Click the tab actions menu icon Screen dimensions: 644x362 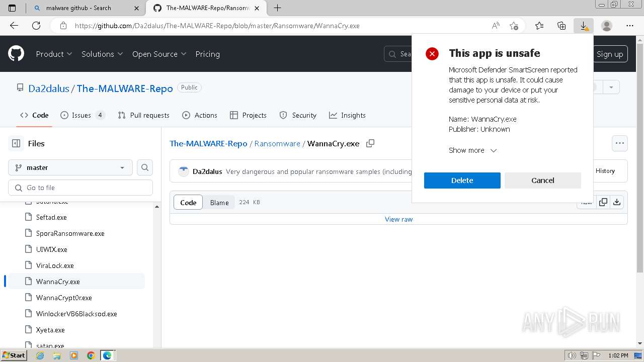(x=12, y=8)
